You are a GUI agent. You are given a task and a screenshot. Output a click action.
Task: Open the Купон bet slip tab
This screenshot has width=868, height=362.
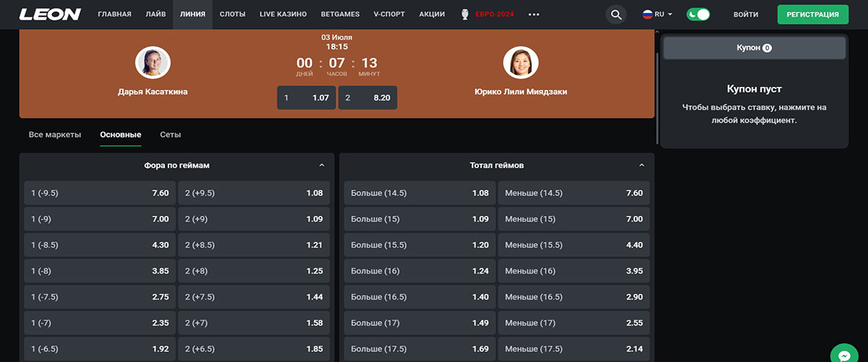(x=754, y=48)
